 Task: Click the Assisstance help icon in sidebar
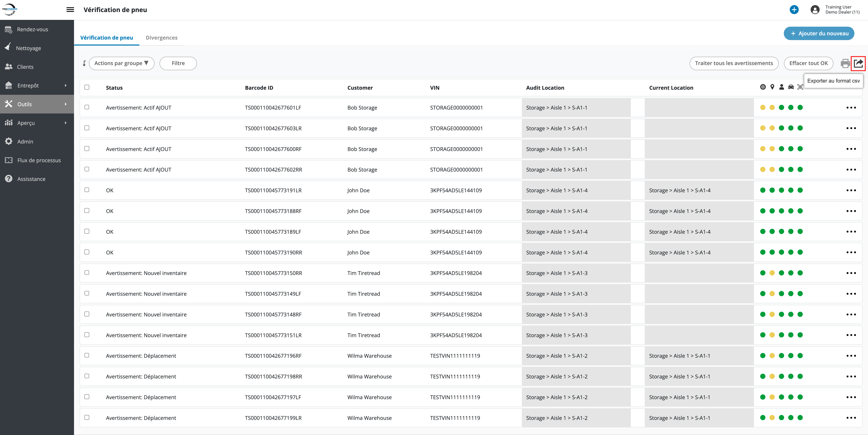click(x=9, y=179)
